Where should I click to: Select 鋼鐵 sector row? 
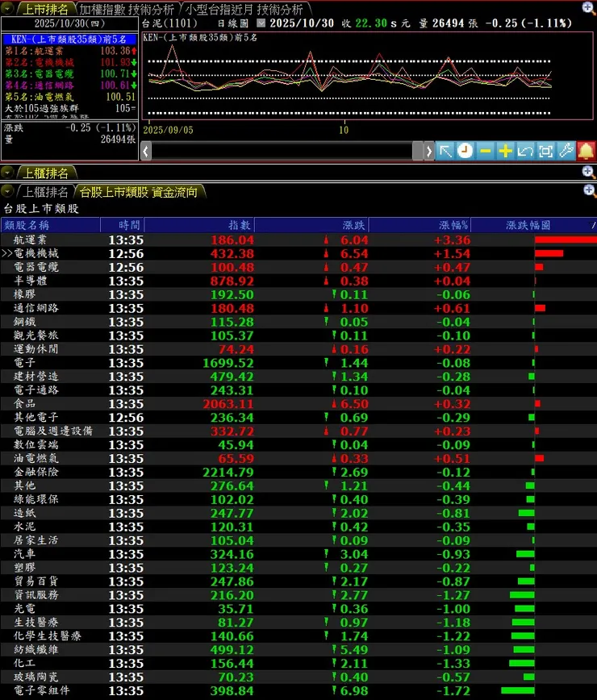point(298,322)
